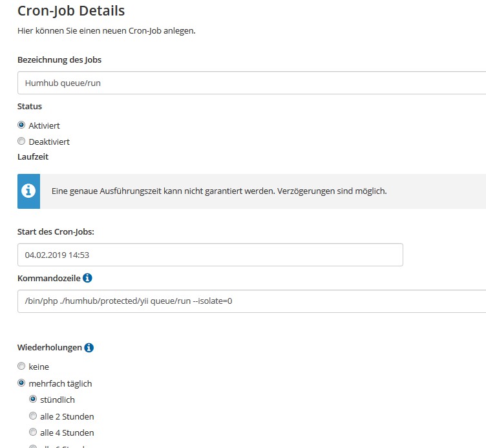Click the info icon next to Wiederholungen

click(x=89, y=348)
